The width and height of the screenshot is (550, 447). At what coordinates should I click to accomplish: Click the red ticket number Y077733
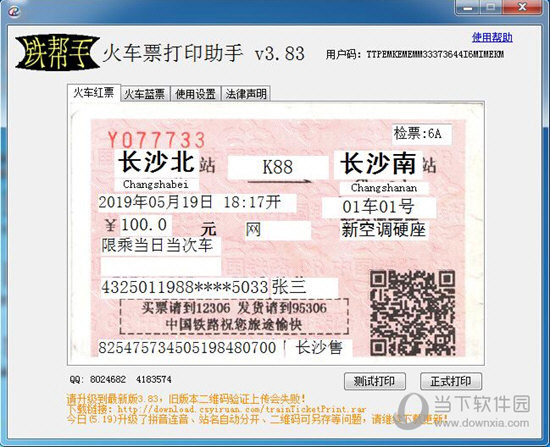click(156, 140)
